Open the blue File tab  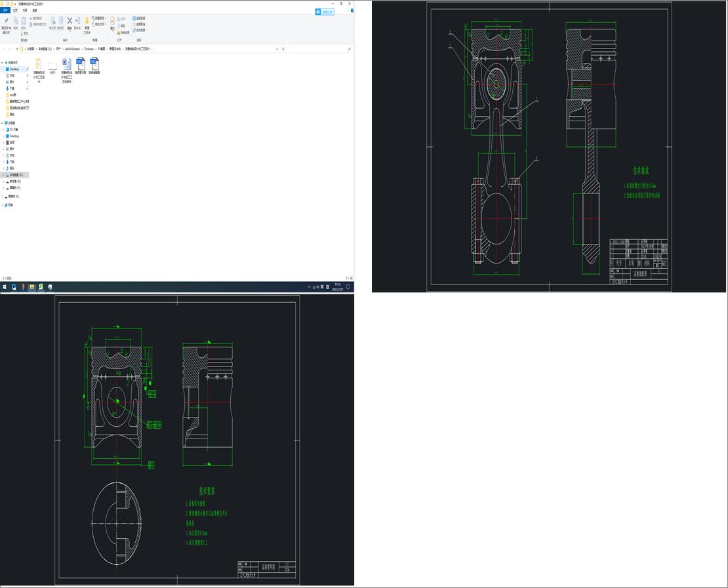click(5, 10)
